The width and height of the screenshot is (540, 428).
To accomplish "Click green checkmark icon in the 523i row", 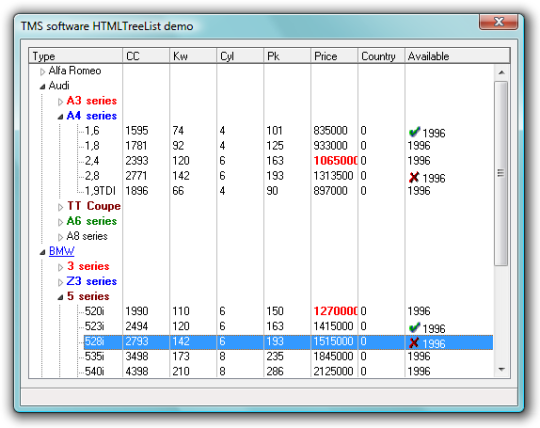I will tap(414, 327).
